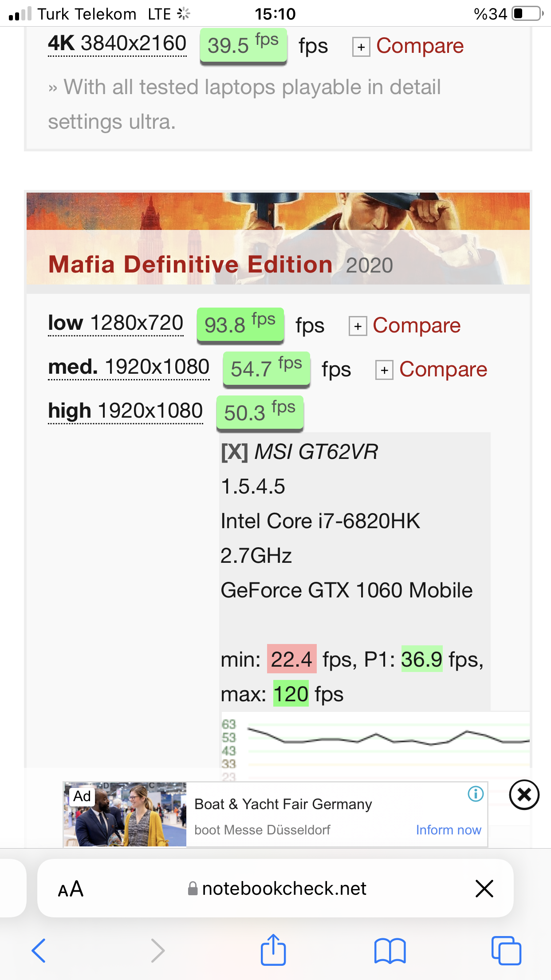551x980 pixels.
Task: Tap Safari back arrow
Action: tap(39, 951)
